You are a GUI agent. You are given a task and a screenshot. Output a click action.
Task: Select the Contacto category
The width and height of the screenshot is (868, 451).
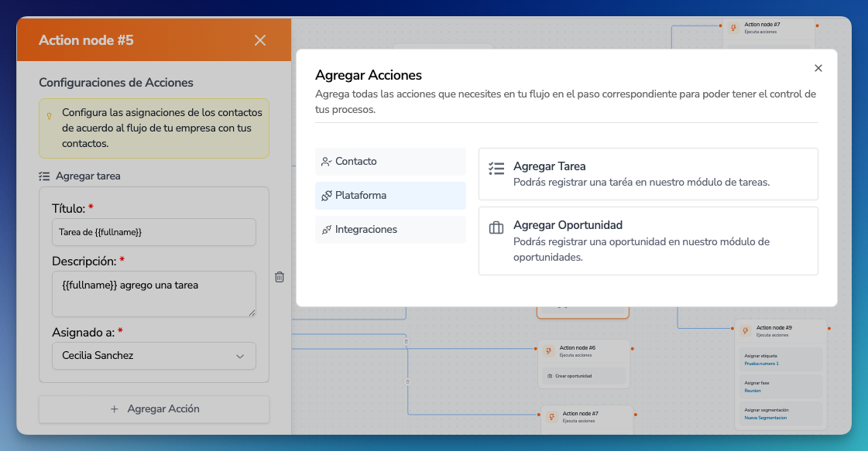(x=390, y=162)
